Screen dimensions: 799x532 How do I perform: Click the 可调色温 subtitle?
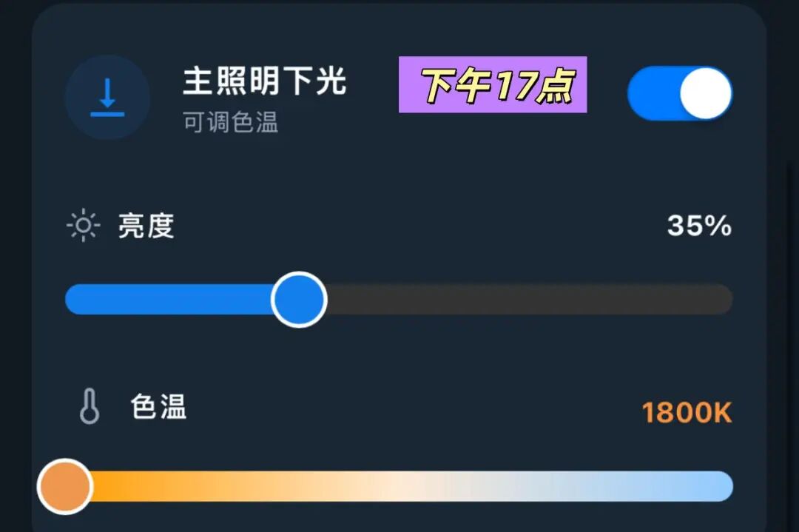(x=231, y=122)
